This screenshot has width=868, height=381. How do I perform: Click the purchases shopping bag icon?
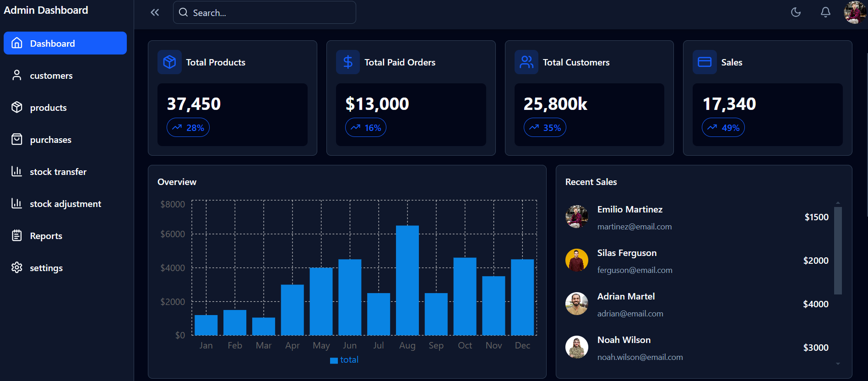[x=17, y=139]
